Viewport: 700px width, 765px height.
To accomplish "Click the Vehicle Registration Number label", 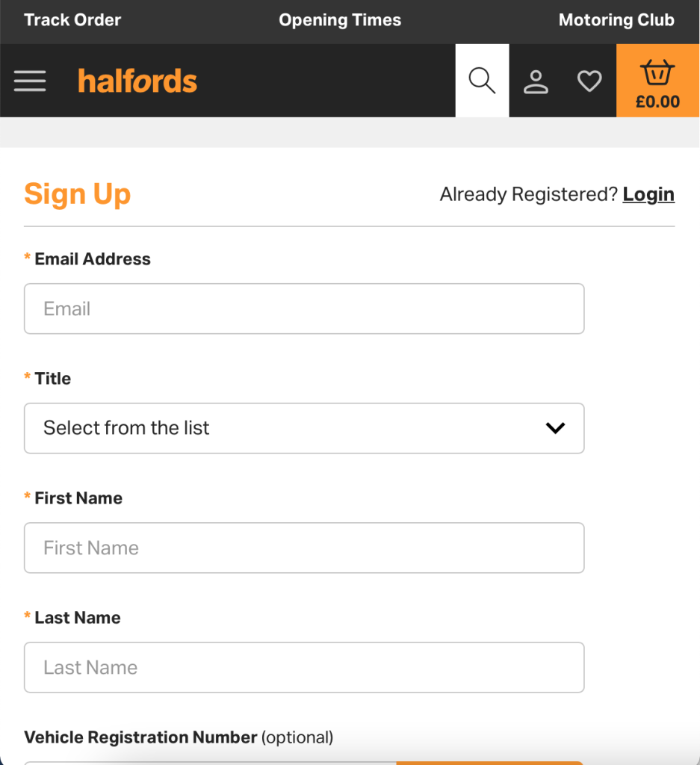I will coord(142,737).
